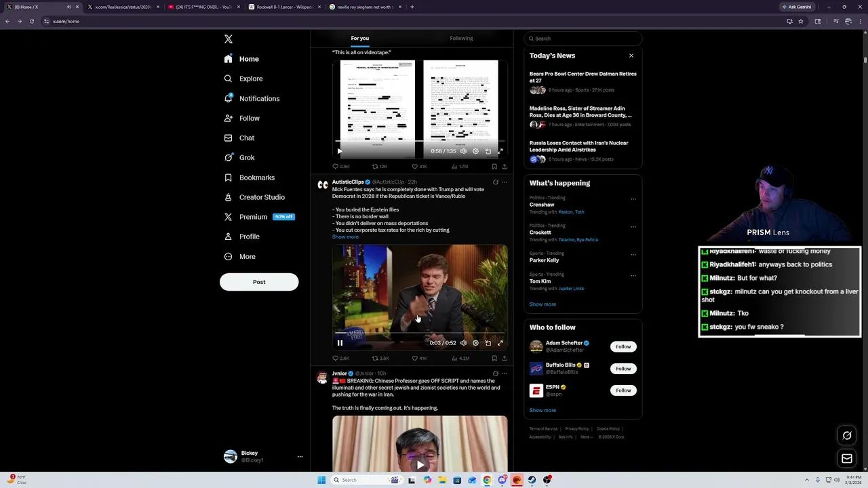Viewport: 868px width, 488px height.
Task: Reload the page in the browser
Action: (31, 21)
